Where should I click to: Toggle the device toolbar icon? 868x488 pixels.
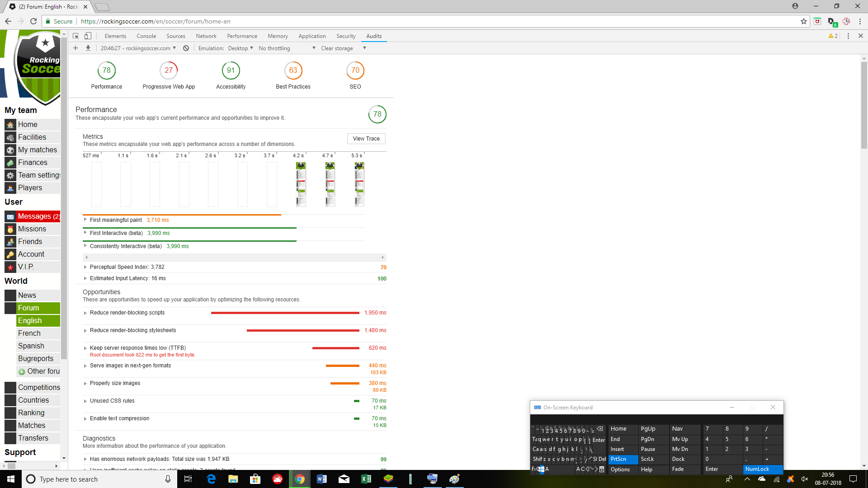88,36
